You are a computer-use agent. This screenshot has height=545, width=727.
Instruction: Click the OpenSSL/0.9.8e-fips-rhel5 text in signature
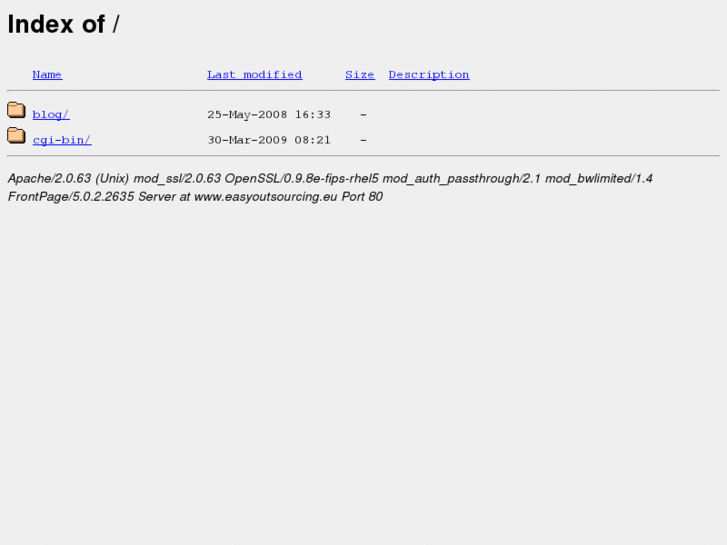[301, 179]
